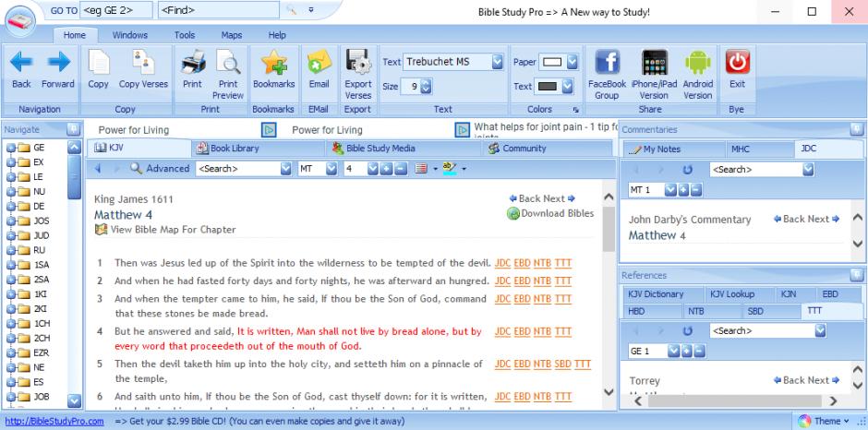Switch to the Maps ribbon tab
This screenshot has width=868, height=430.
click(232, 35)
